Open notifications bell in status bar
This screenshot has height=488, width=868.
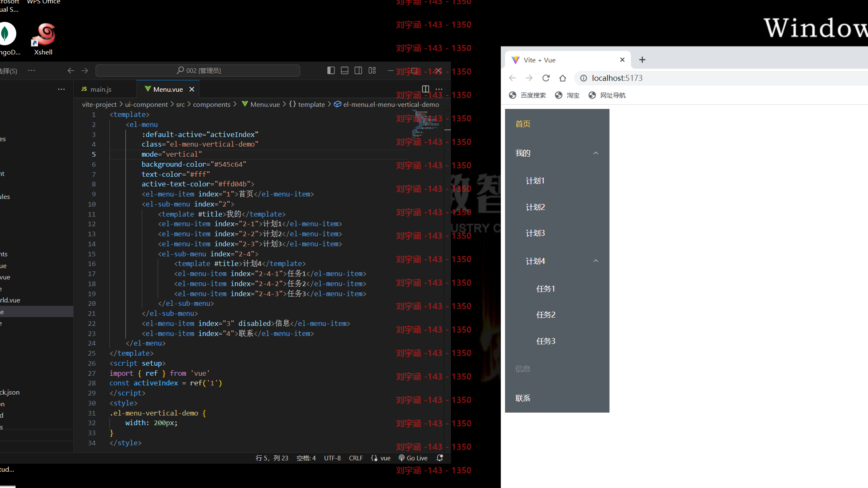click(x=440, y=458)
